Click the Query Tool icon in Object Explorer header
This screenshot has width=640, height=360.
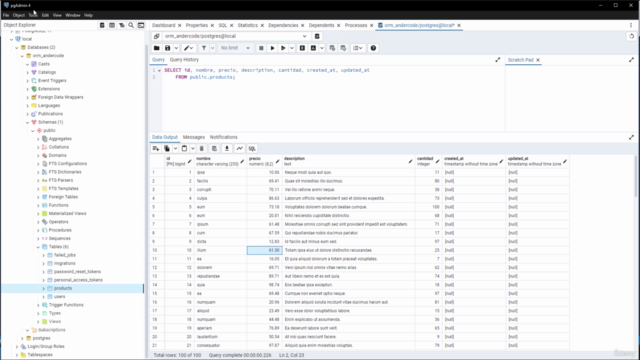coord(102,25)
